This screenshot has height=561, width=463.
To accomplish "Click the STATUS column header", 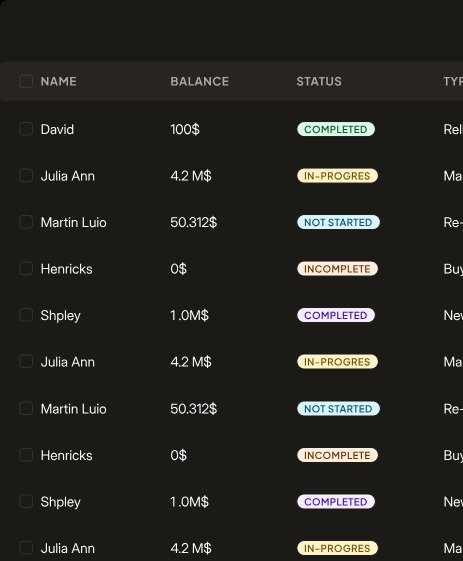I will pos(319,82).
